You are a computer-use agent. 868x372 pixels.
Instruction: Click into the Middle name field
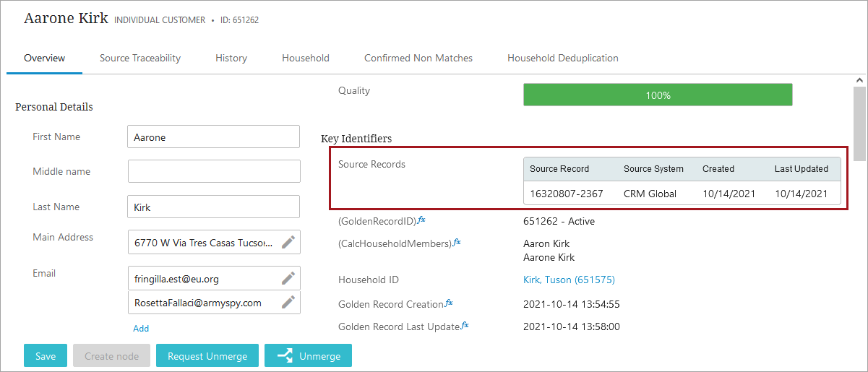(214, 171)
